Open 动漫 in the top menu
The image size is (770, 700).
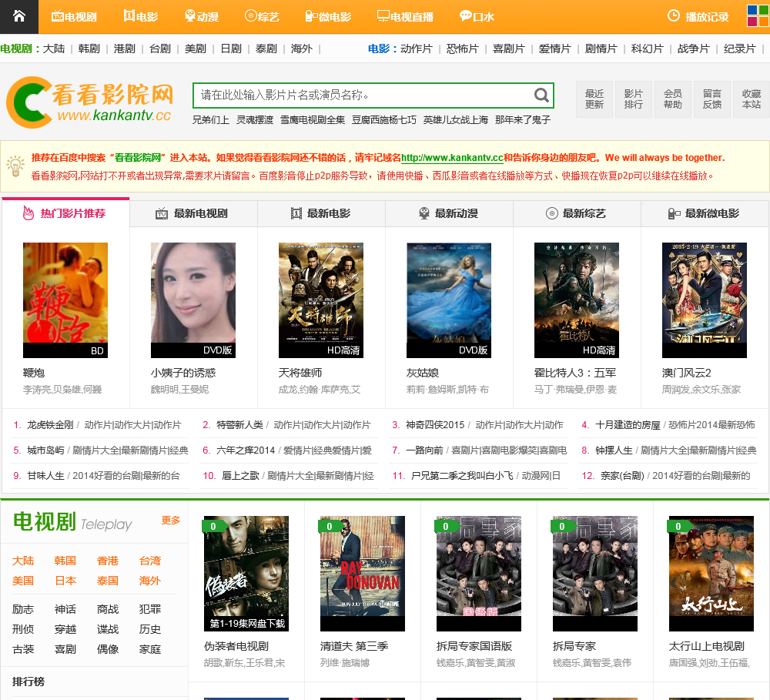point(202,16)
